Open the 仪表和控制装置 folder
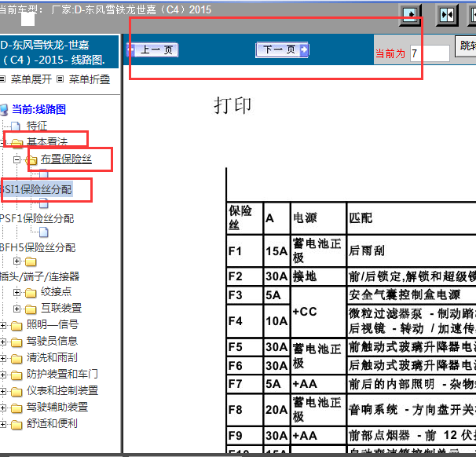 click(62, 390)
